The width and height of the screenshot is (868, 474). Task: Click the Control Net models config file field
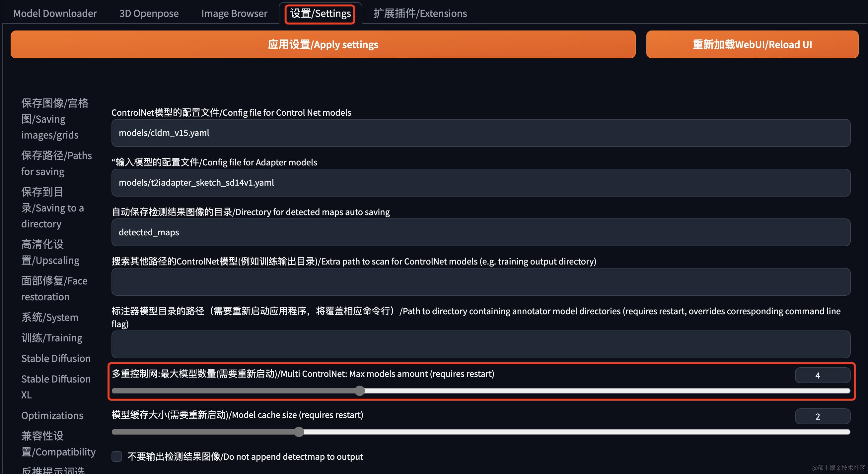pyautogui.click(x=480, y=133)
